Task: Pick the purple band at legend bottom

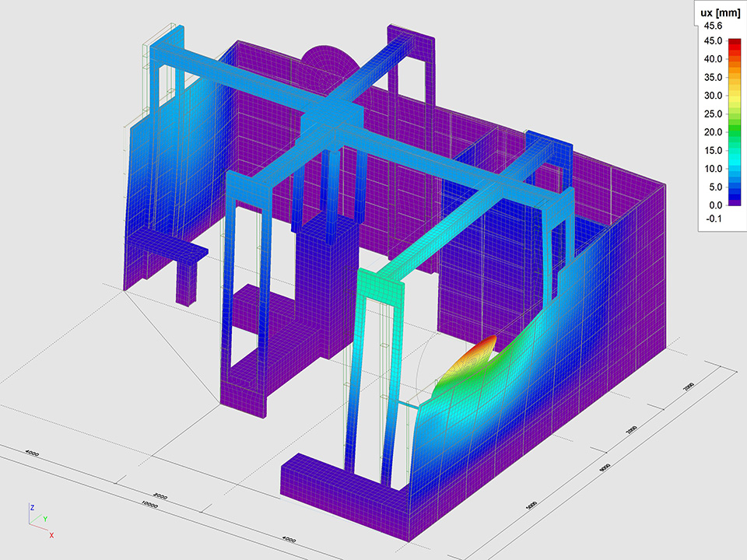Action: pyautogui.click(x=735, y=201)
